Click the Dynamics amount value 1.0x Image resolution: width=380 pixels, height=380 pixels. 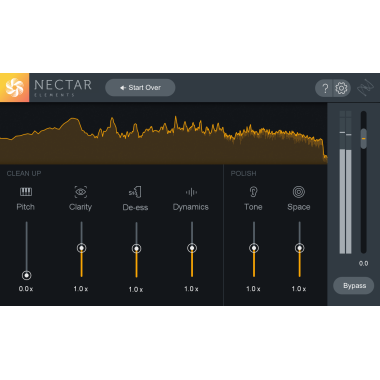[191, 289]
